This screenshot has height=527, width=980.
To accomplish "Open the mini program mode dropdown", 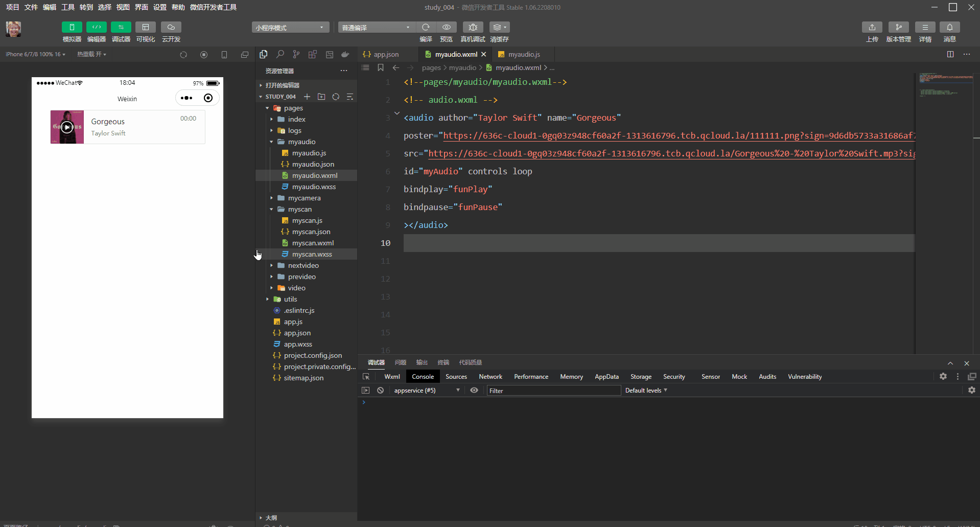I will 290,28.
